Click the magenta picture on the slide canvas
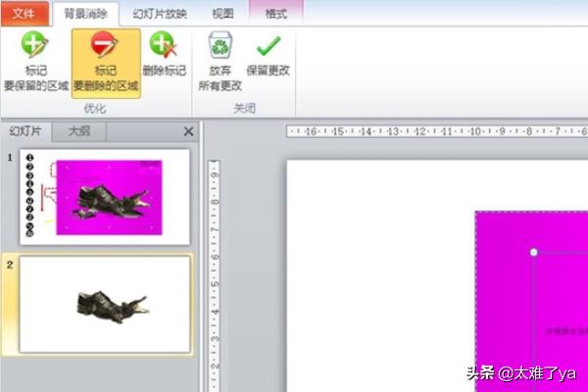This screenshot has width=588, height=392. [x=531, y=302]
